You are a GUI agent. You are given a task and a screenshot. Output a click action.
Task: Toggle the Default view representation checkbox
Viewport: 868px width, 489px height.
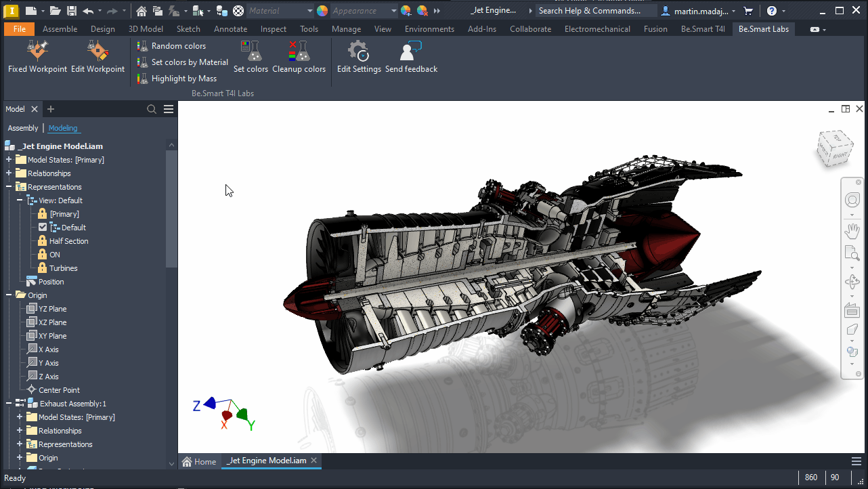point(43,228)
